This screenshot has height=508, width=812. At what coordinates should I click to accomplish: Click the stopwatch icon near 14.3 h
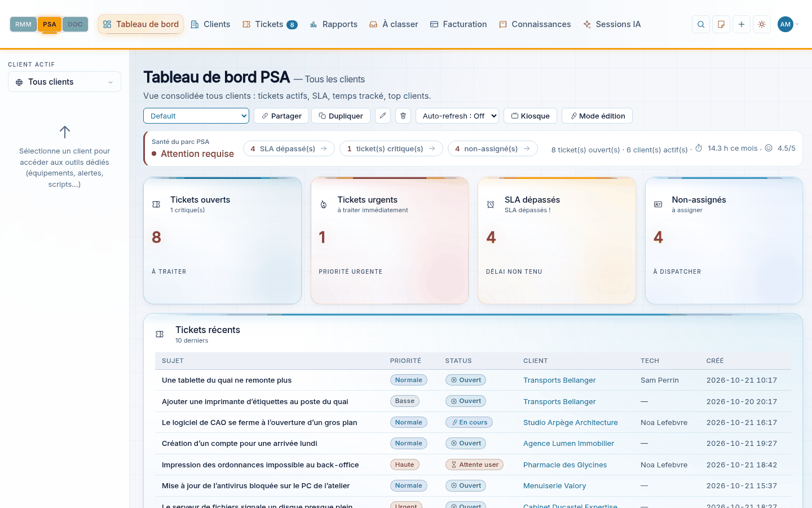699,148
